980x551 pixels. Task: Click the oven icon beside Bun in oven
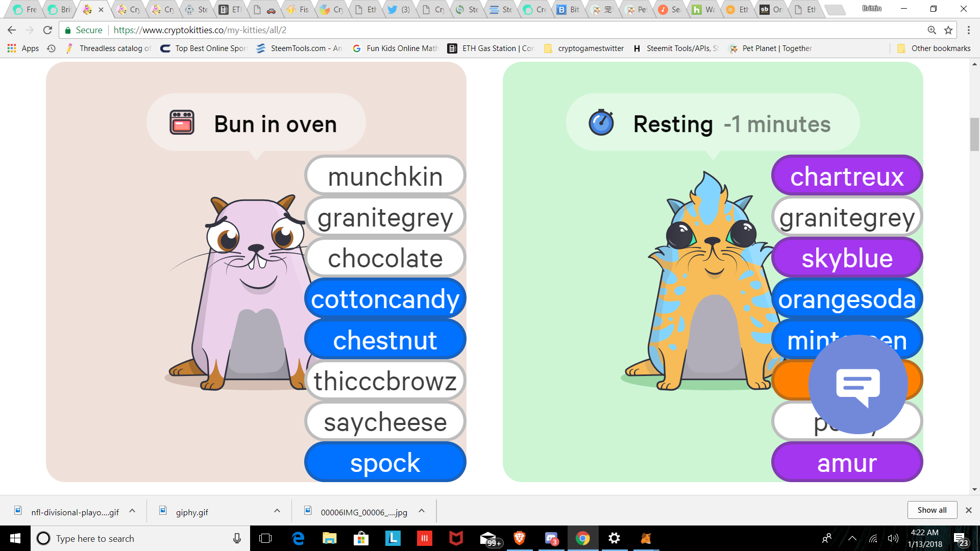tap(182, 122)
